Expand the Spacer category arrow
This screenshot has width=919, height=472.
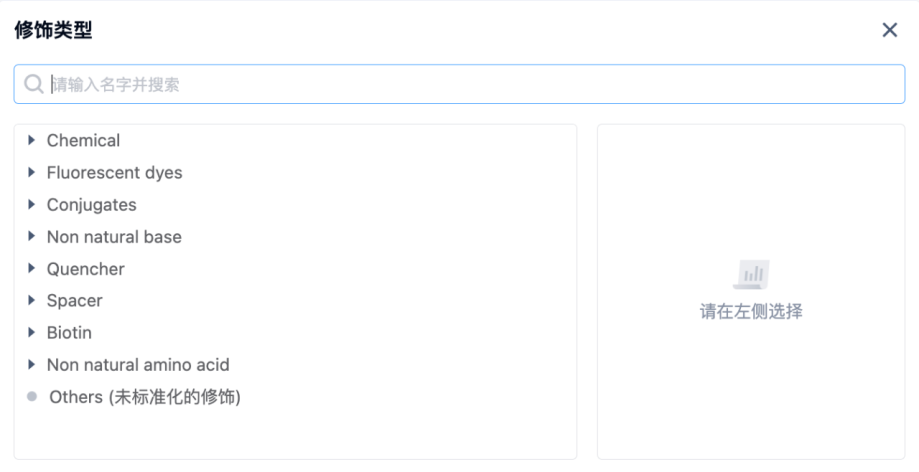pyautogui.click(x=32, y=301)
